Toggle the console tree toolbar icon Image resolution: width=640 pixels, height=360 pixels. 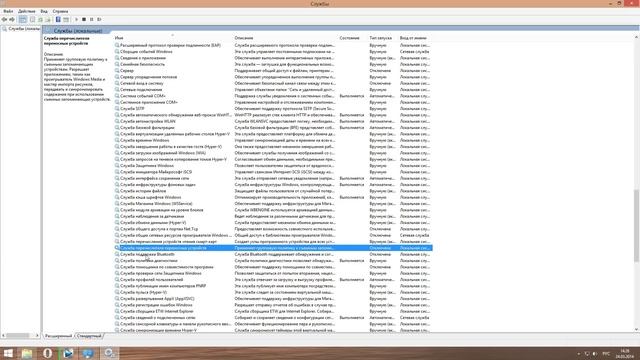point(23,19)
